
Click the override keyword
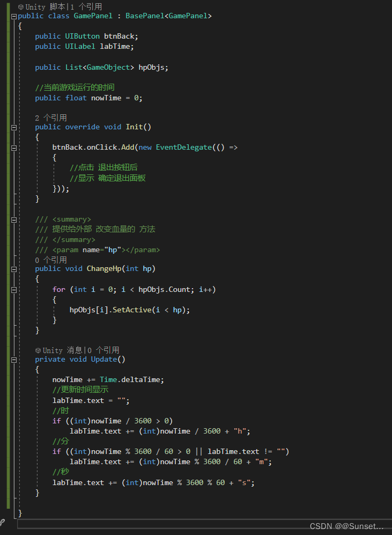(x=83, y=127)
